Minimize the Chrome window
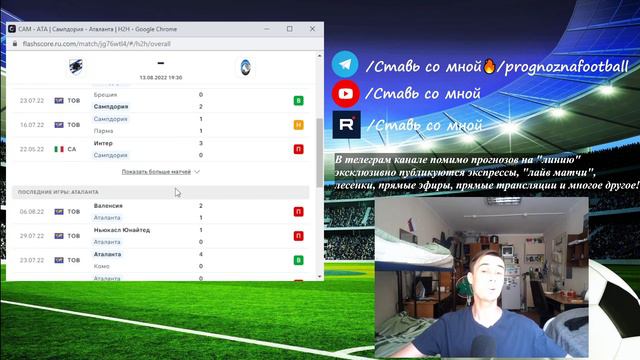 pos(267,29)
